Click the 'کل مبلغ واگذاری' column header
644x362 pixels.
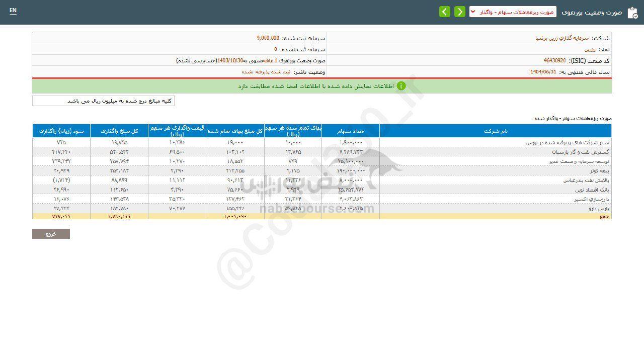tap(119, 131)
